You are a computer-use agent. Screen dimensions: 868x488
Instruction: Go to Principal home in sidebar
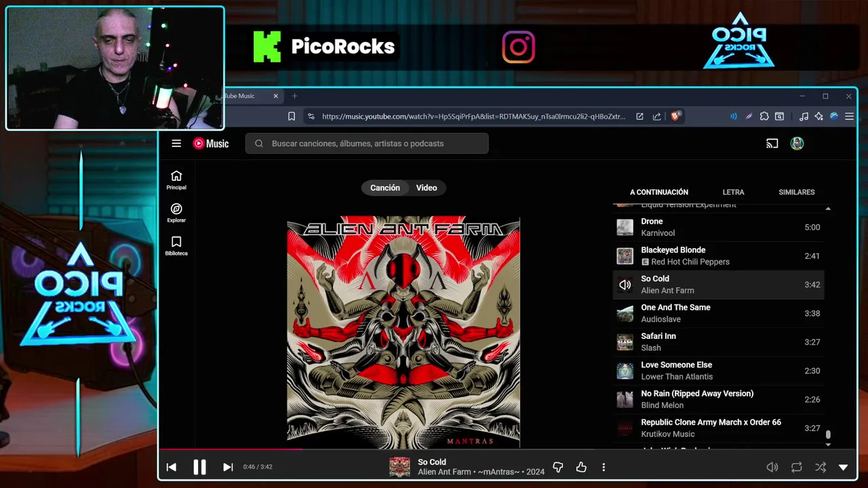click(x=176, y=180)
